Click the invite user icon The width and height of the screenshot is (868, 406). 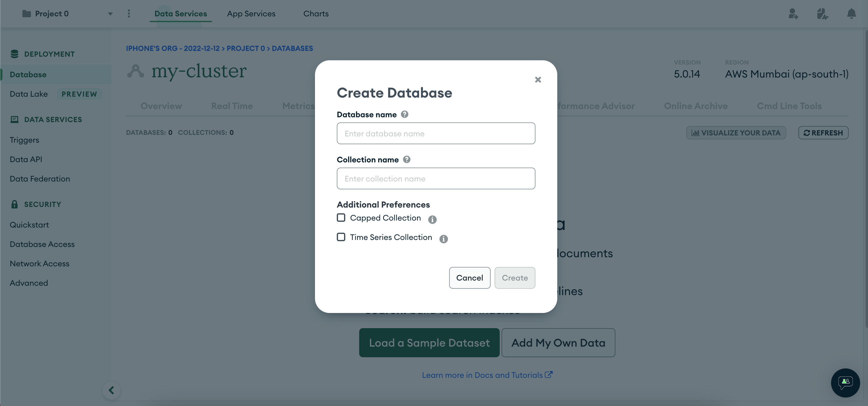point(793,14)
